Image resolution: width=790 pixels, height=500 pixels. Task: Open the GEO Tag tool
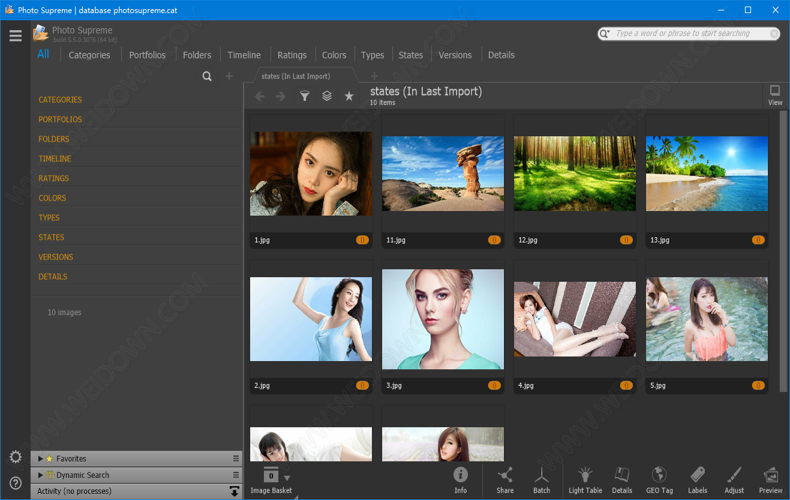point(660,480)
